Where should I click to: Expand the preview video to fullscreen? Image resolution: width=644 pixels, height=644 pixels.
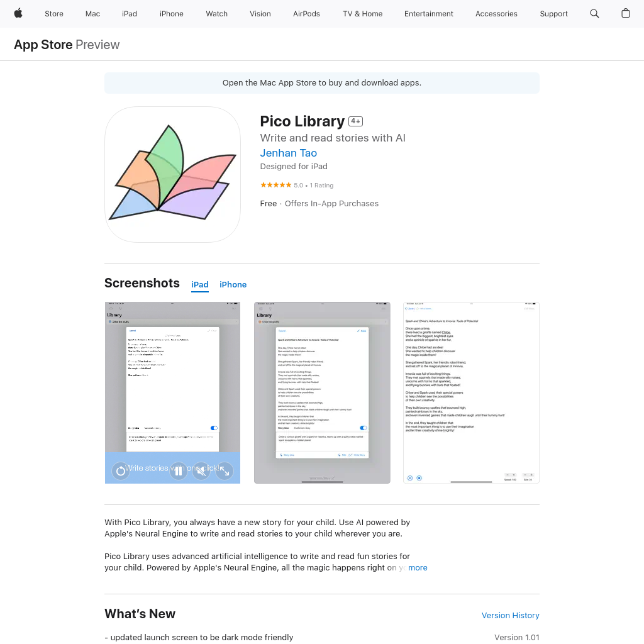click(x=224, y=470)
